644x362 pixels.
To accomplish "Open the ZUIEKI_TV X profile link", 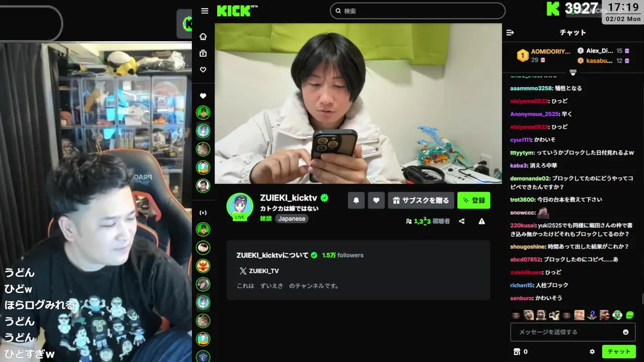I will click(x=259, y=271).
